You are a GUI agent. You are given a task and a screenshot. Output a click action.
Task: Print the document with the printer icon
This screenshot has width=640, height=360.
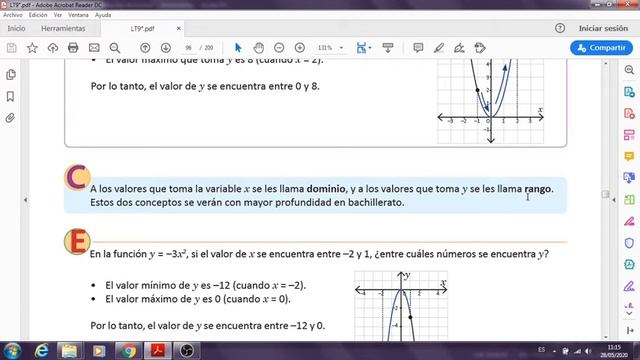point(73,48)
